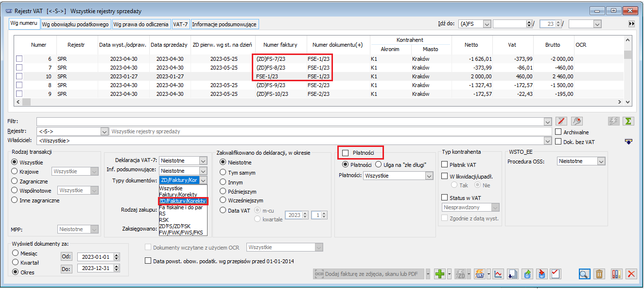Image resolution: width=644 pixels, height=289 pixels.
Task: Click the blue-yellow collapse filter arrow
Action: point(629,142)
